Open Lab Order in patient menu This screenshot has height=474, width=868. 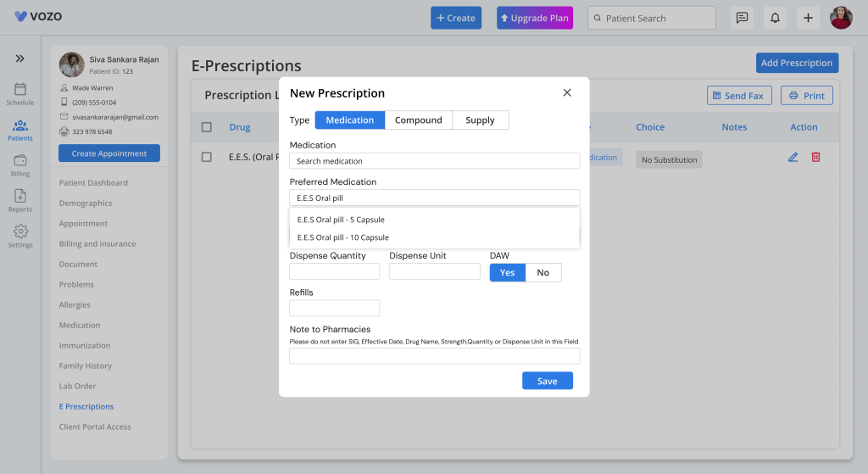pos(77,386)
